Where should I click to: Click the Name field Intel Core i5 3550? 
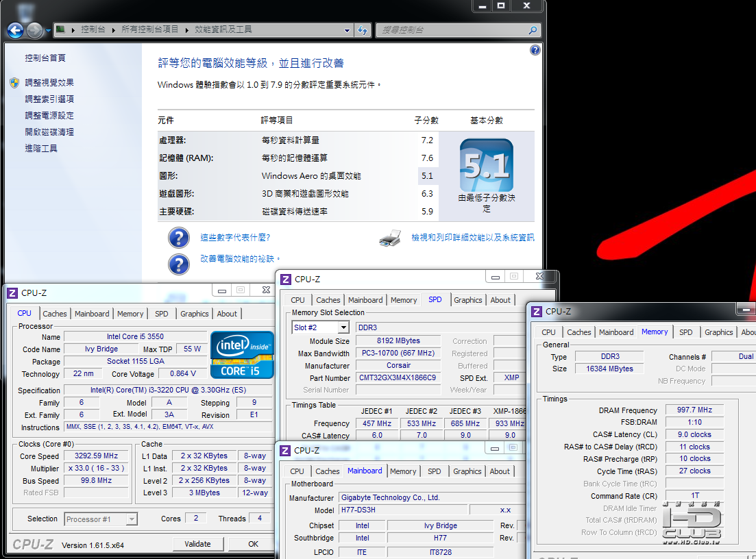[135, 336]
